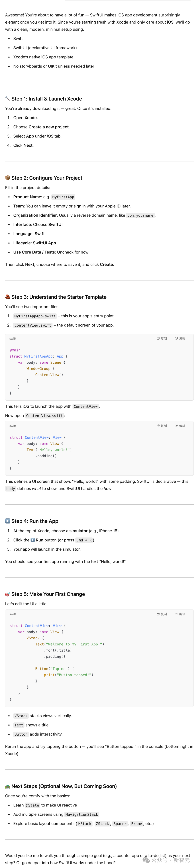Click the package emoji beside Step 2
This screenshot has width=196, height=868.
click(8, 178)
